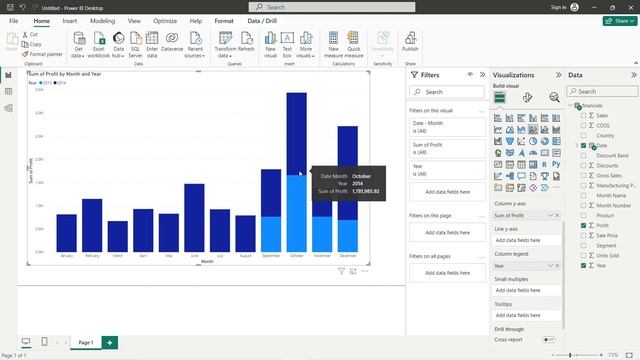The height and width of the screenshot is (360, 640).
Task: Open the Format visual brush pane
Action: (x=527, y=97)
